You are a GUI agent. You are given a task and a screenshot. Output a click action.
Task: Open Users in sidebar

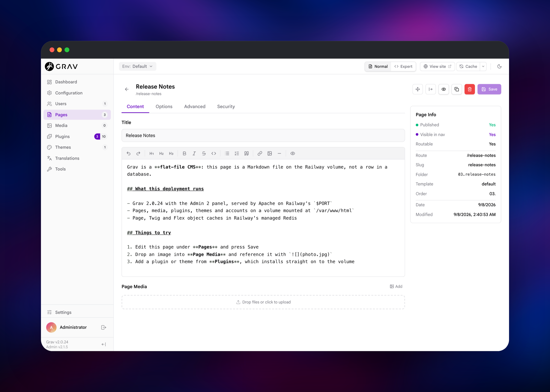77,104
